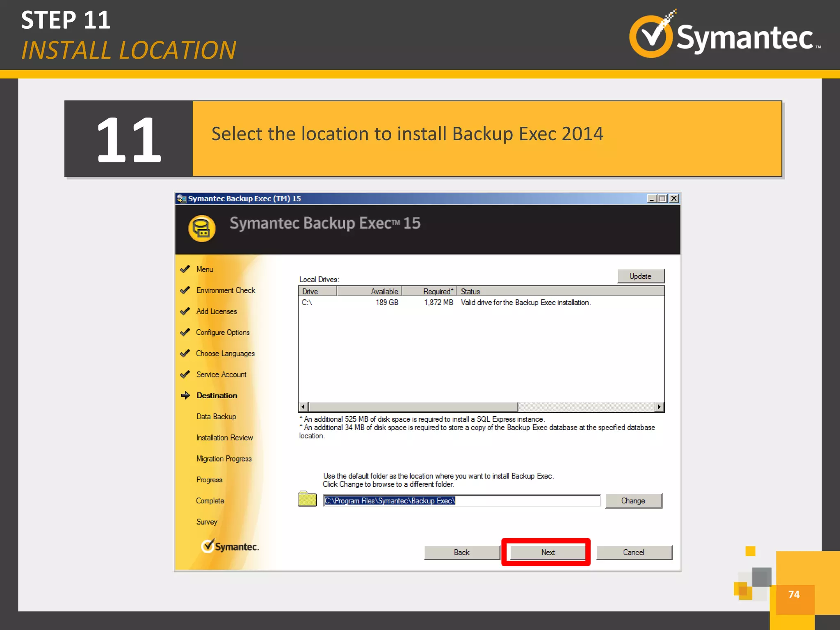This screenshot has height=630, width=840.
Task: Select the Installation Review step
Action: 224,438
